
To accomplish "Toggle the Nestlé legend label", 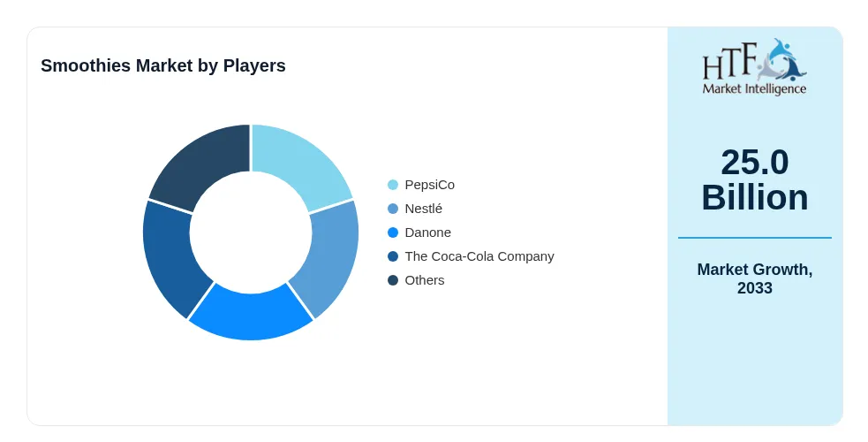I will click(424, 209).
